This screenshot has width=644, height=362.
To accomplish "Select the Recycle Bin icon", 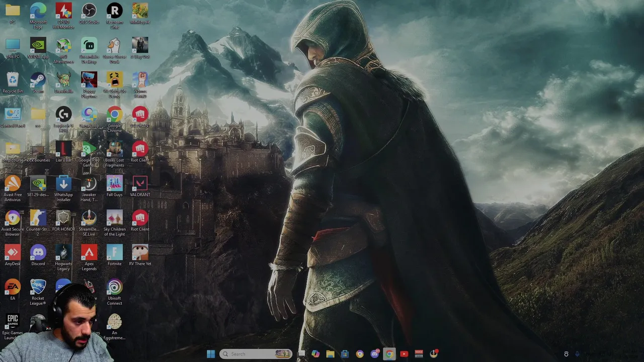I will (x=13, y=82).
